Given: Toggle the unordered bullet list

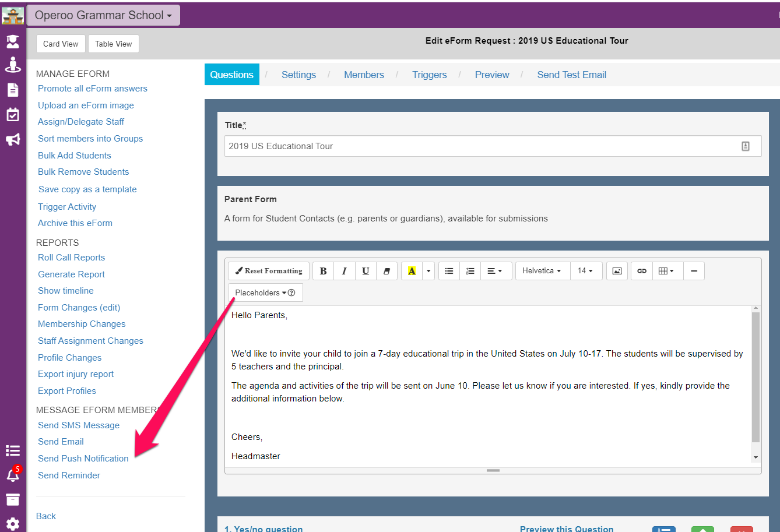Looking at the screenshot, I should click(449, 271).
